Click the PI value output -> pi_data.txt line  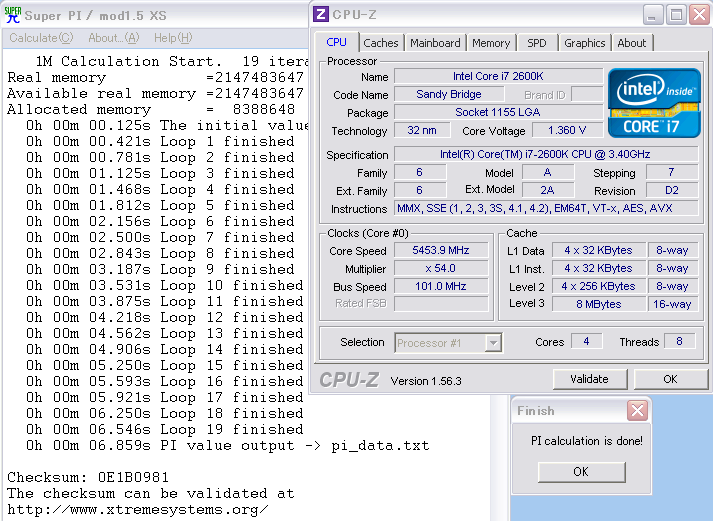[227, 446]
